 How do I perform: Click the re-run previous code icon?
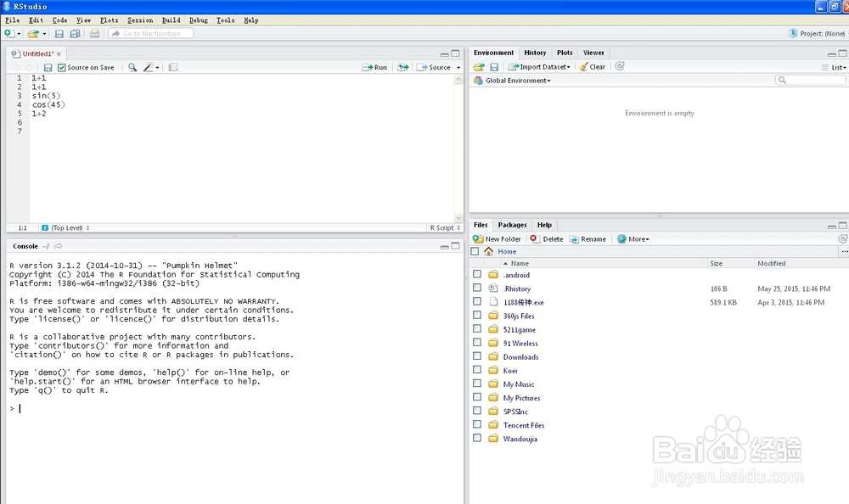pyautogui.click(x=403, y=67)
